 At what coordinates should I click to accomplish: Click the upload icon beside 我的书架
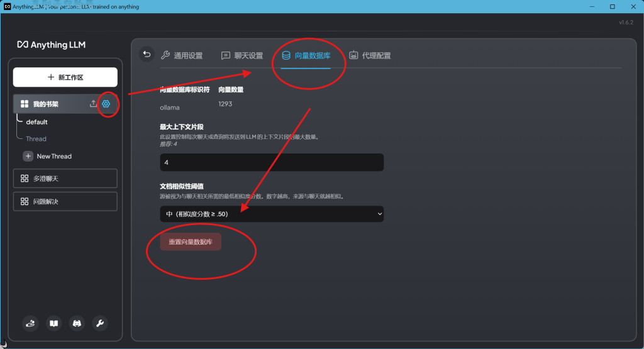(x=93, y=104)
